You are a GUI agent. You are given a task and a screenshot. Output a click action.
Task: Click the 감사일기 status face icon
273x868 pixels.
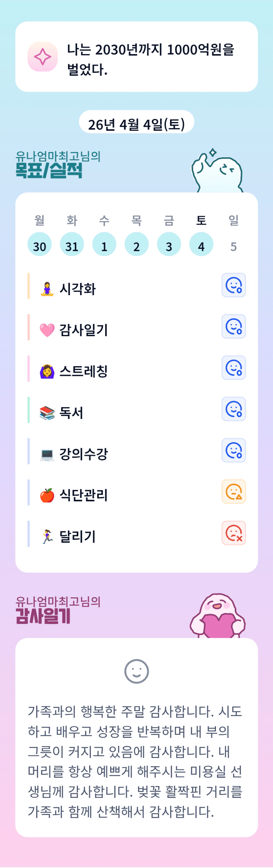click(x=233, y=327)
